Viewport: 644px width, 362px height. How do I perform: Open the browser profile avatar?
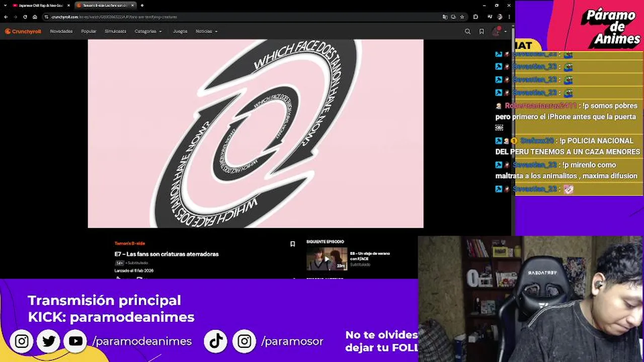(499, 17)
